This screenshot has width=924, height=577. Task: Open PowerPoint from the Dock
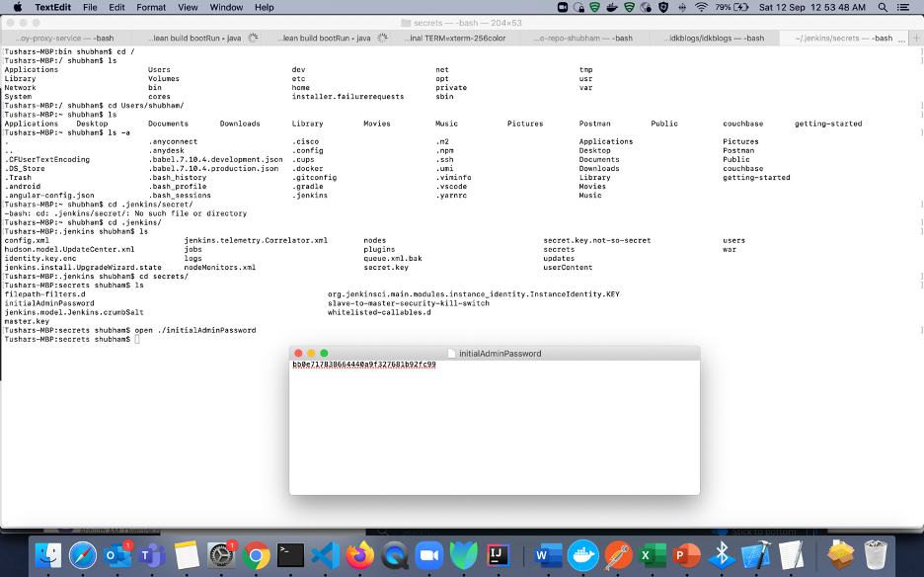[686, 555]
